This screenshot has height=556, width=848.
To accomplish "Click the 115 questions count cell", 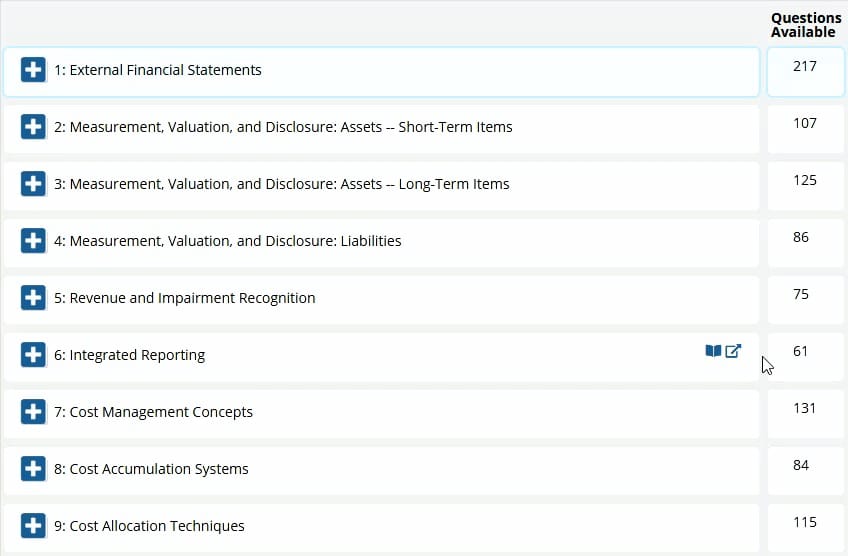I will tap(804, 523).
